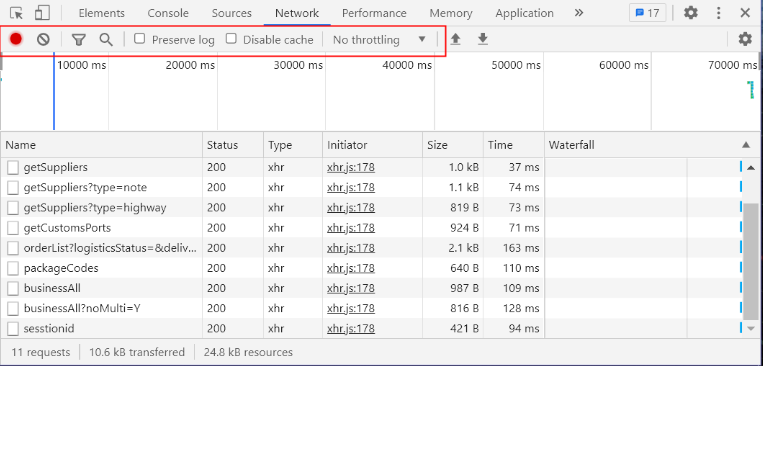
Task: Switch to the Application tab
Action: click(x=525, y=13)
